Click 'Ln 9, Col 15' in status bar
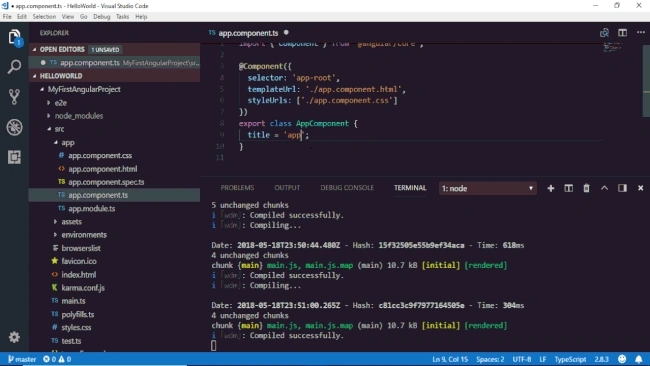This screenshot has height=366, width=650. coord(450,359)
